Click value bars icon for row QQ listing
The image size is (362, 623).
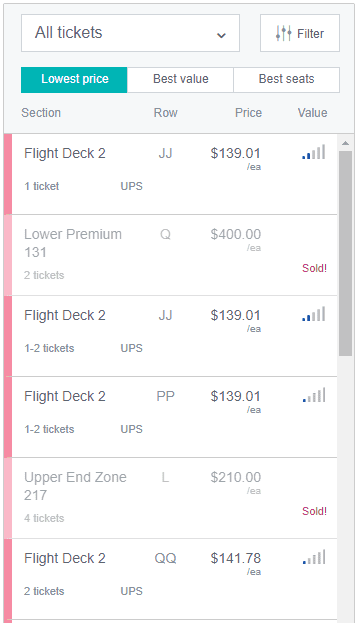tap(314, 557)
